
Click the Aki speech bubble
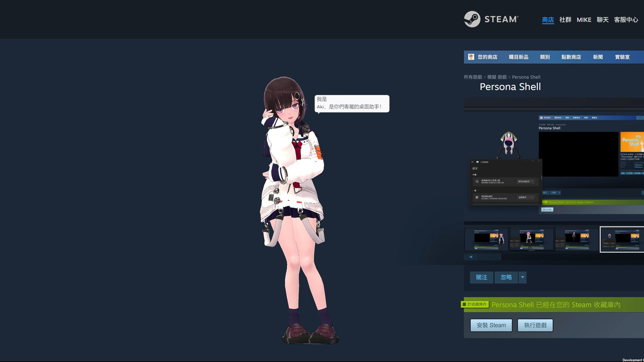(352, 104)
